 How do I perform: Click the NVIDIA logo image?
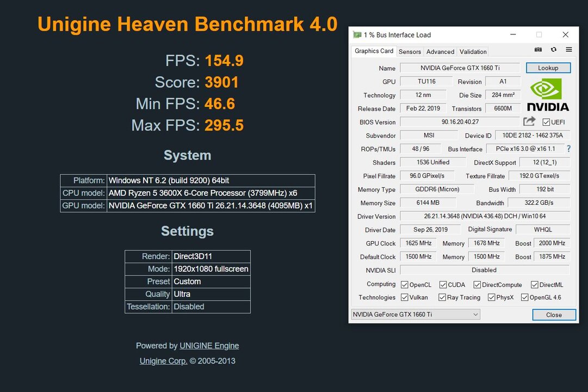tap(548, 95)
